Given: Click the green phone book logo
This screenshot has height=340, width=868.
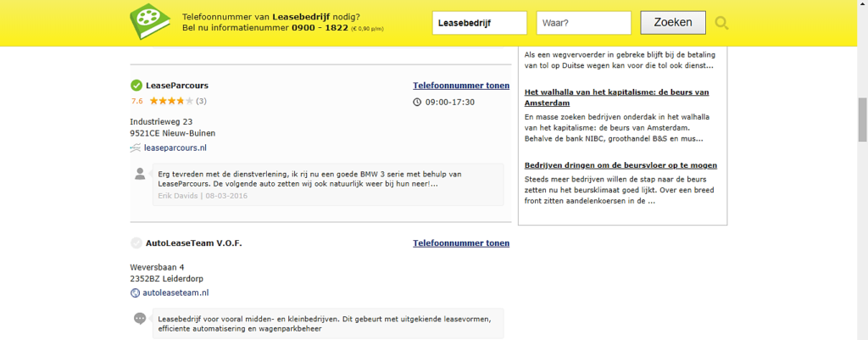Looking at the screenshot, I should click(x=151, y=21).
